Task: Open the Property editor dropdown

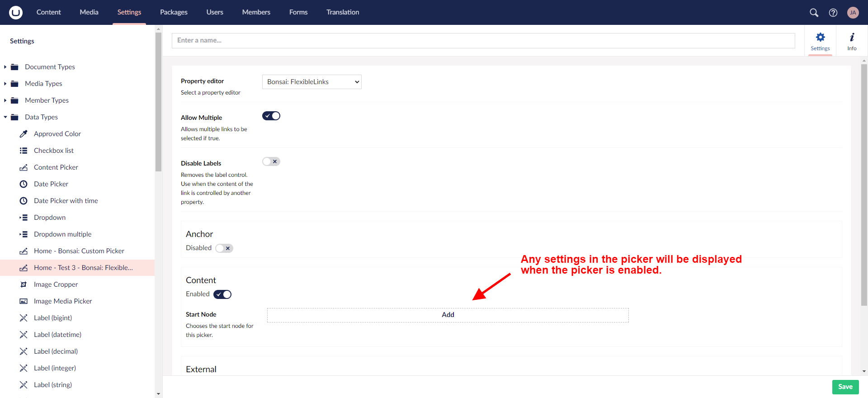Action: (311, 82)
